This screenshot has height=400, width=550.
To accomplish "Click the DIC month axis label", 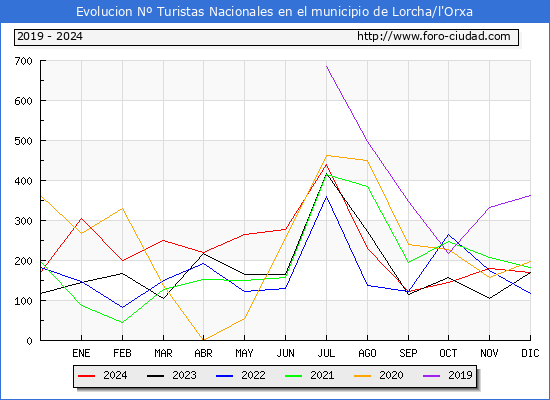I will pyautogui.click(x=530, y=353).
